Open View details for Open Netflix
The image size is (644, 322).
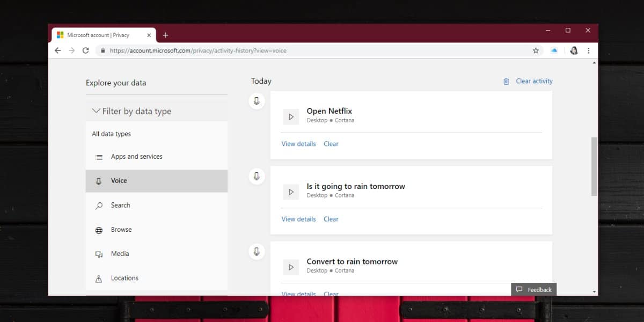point(298,144)
